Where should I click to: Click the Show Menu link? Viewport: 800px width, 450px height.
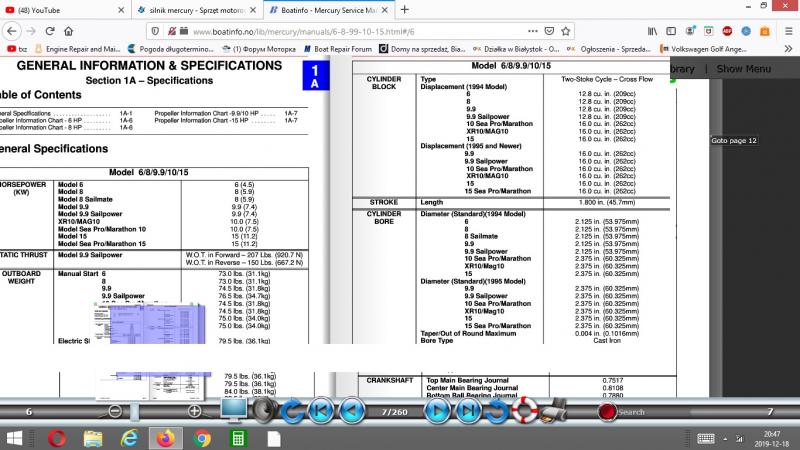click(743, 69)
